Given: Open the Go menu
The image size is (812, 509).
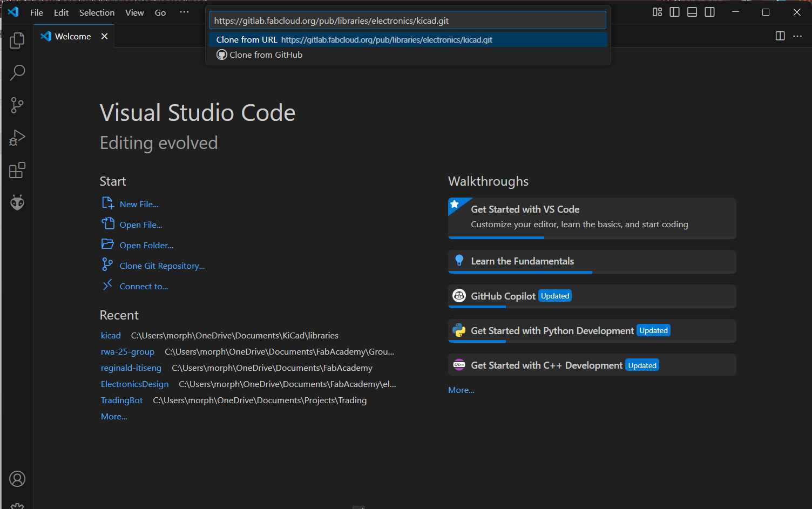Looking at the screenshot, I should (x=160, y=12).
